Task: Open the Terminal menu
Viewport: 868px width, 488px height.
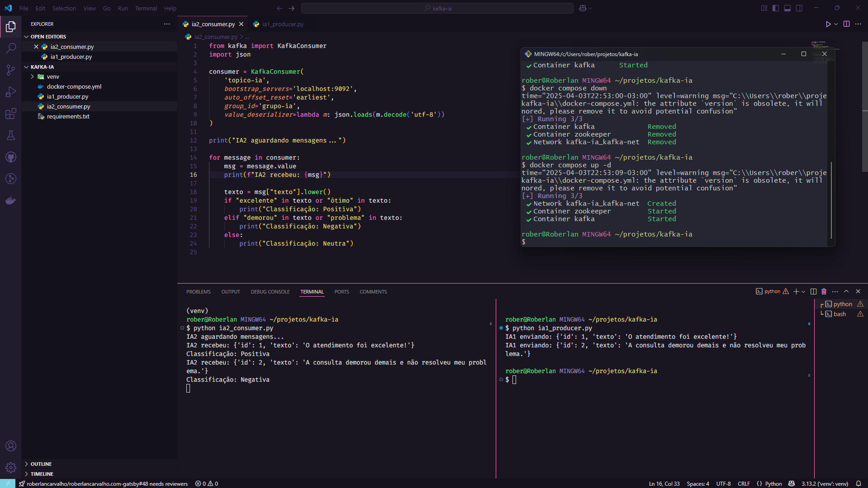Action: pyautogui.click(x=146, y=8)
